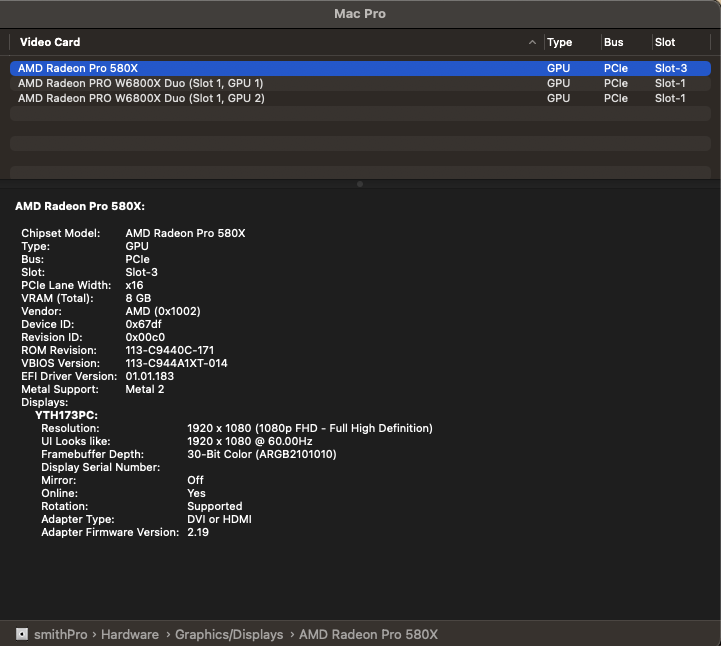721x646 pixels.
Task: Click the Mac Pro window title
Action: pos(360,14)
